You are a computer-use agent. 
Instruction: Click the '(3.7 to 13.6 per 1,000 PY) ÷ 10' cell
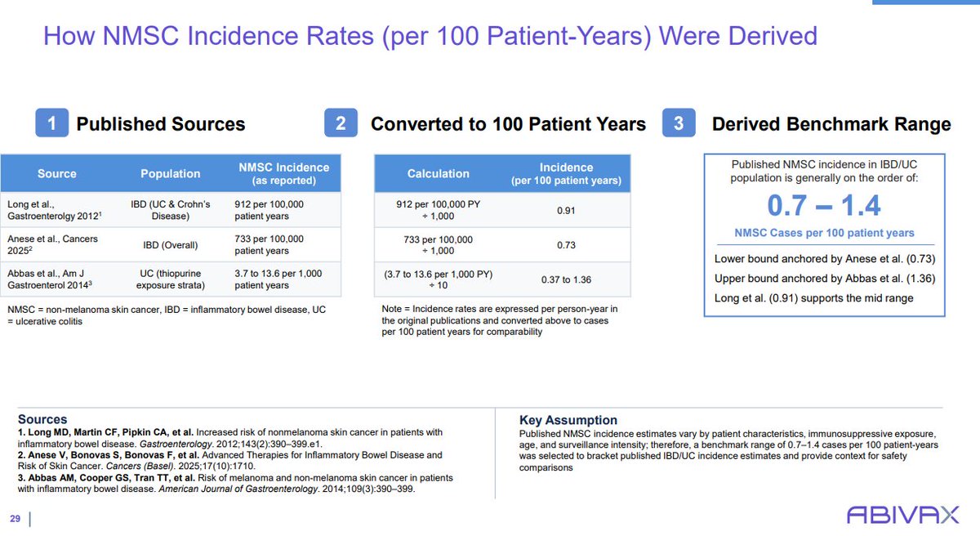(x=438, y=279)
